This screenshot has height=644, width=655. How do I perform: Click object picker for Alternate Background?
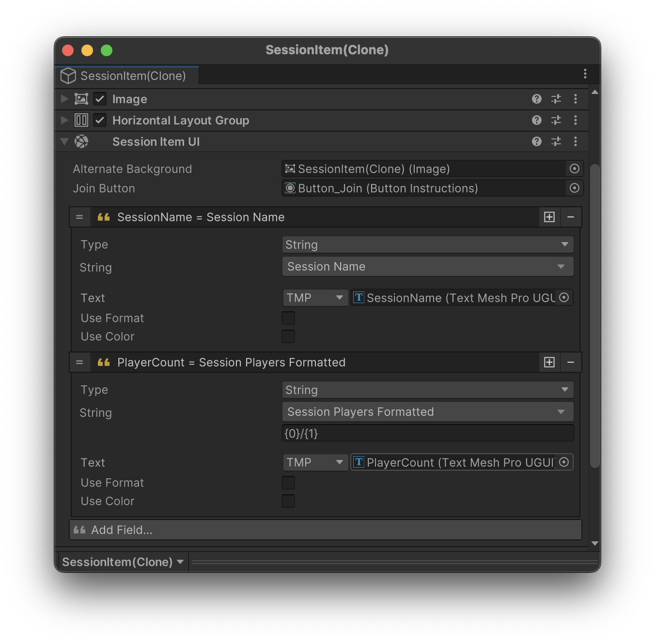tap(574, 169)
